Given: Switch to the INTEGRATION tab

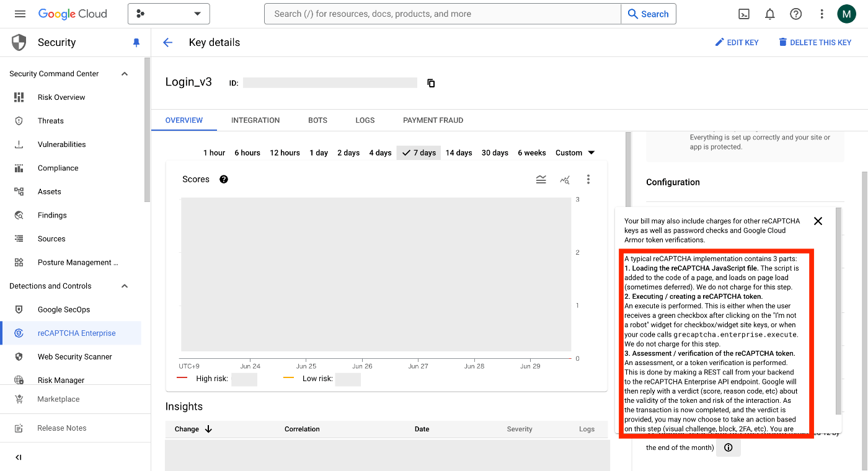Looking at the screenshot, I should click(255, 120).
